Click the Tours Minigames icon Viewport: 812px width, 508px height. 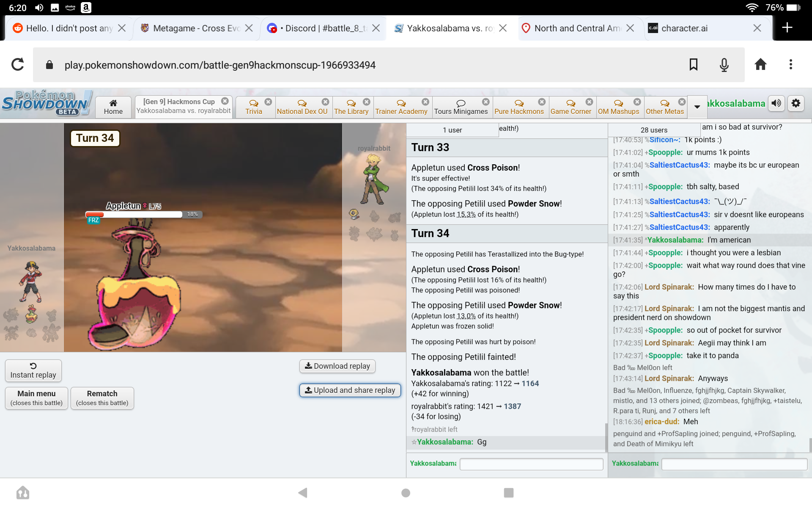(461, 104)
